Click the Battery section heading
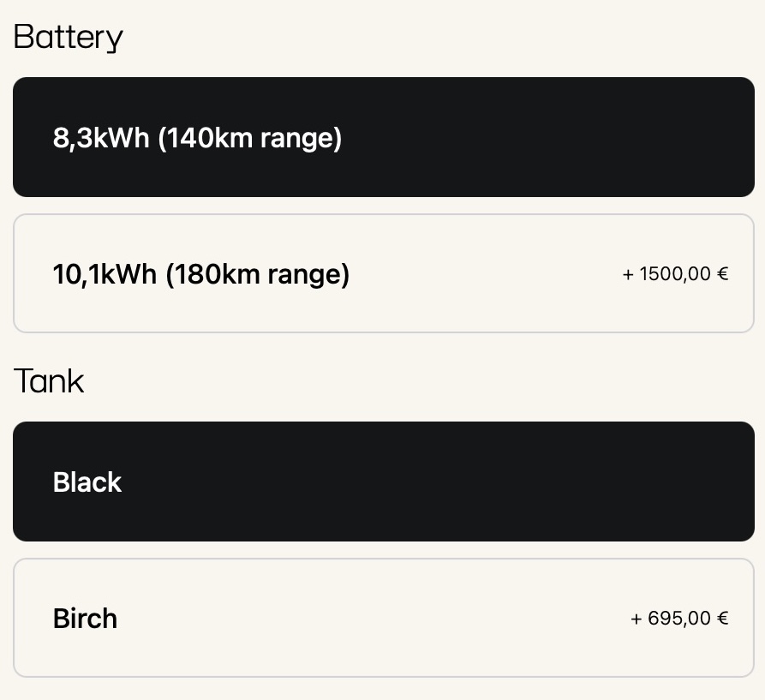Screen dimensions: 765x700 69,38
